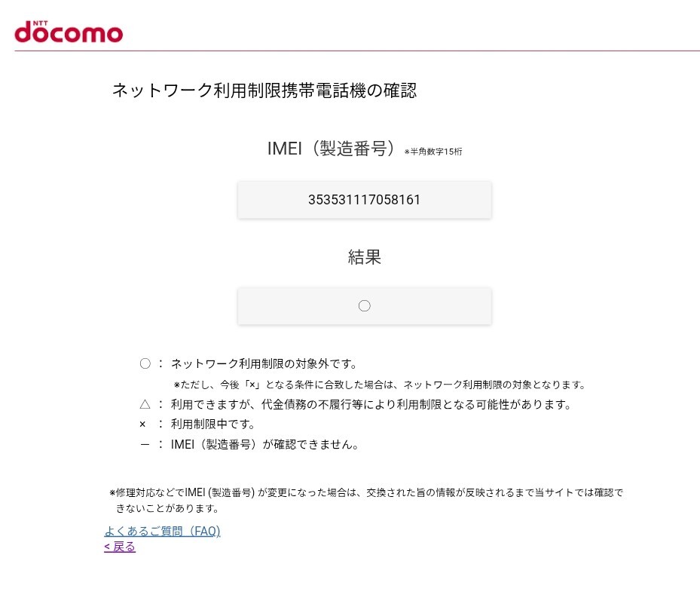
Task: Click the footnote about 修理対応などでIMEI
Action: (x=366, y=500)
